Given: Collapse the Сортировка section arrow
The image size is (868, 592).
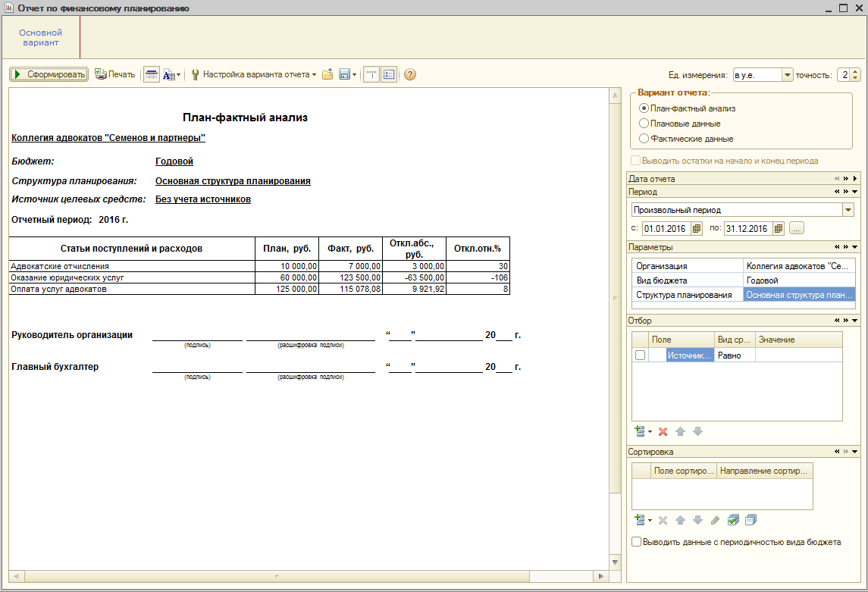Looking at the screenshot, I should tap(855, 452).
